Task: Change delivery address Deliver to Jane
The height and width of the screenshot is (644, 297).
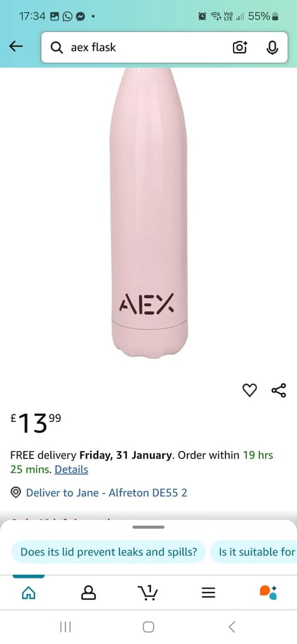Action: 107,492
